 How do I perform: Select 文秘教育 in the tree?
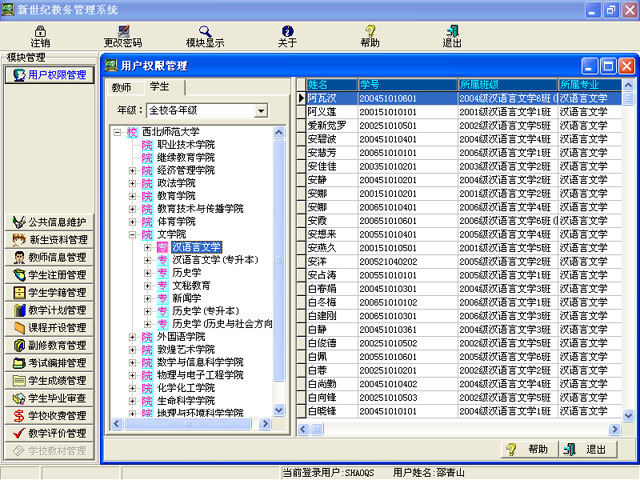(x=191, y=286)
